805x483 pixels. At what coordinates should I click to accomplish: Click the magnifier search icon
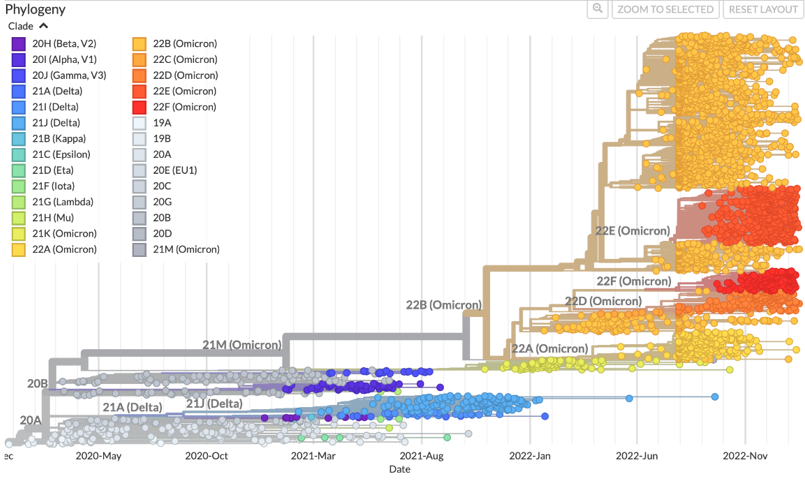597,9
